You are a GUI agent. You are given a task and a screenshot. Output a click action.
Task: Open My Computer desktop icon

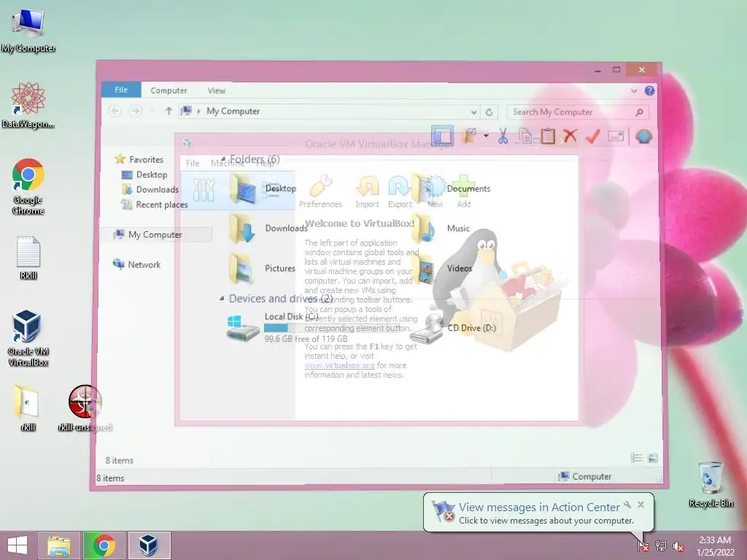(x=28, y=31)
